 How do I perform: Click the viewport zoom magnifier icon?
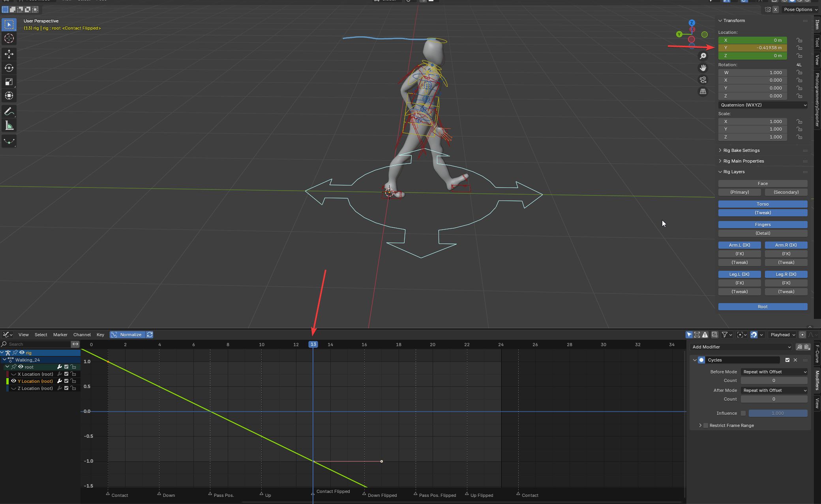(x=703, y=56)
